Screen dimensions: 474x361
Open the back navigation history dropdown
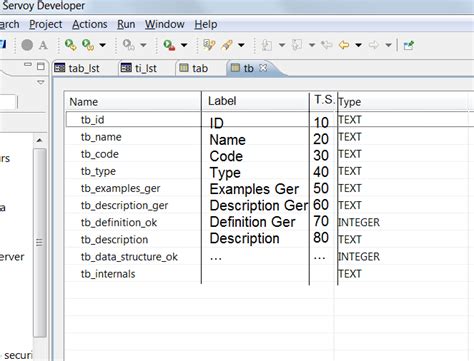pos(358,45)
